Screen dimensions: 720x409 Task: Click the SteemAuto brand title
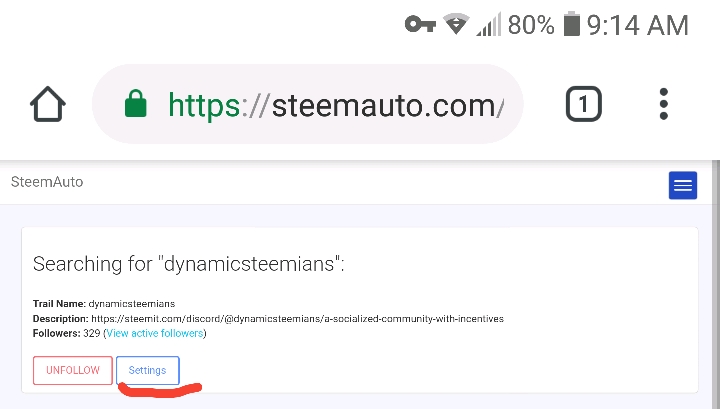tap(47, 182)
